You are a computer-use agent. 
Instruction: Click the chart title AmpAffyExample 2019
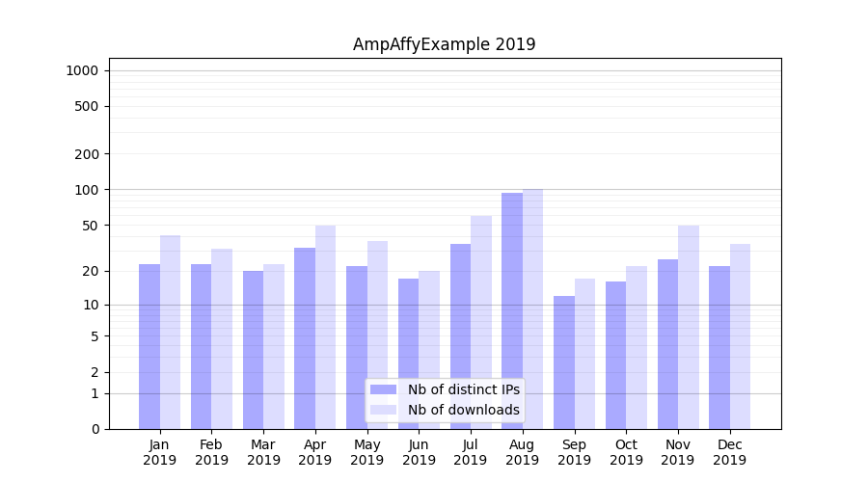(444, 44)
